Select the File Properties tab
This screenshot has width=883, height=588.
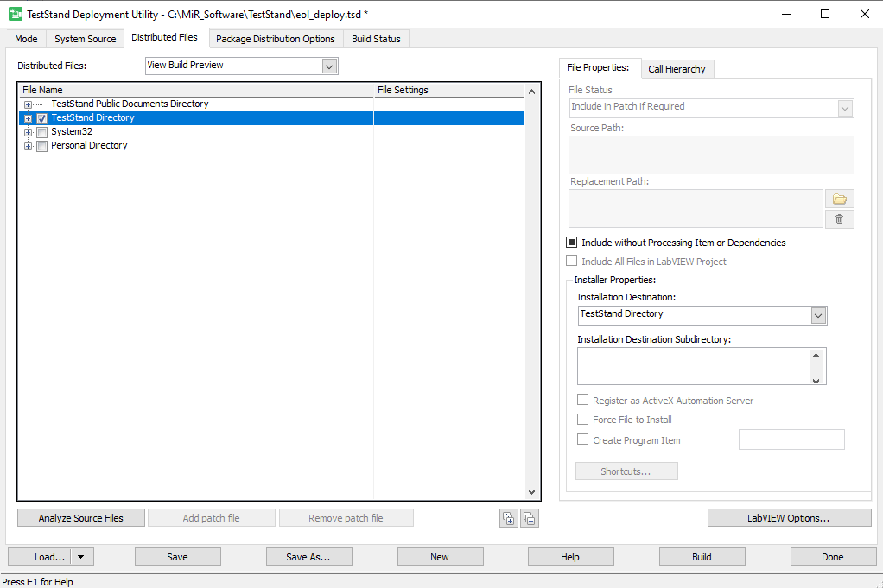pyautogui.click(x=598, y=67)
